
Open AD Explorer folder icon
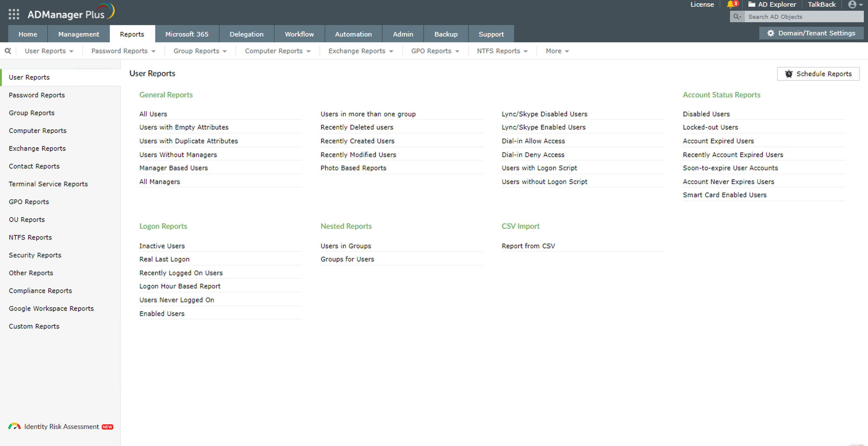point(751,4)
